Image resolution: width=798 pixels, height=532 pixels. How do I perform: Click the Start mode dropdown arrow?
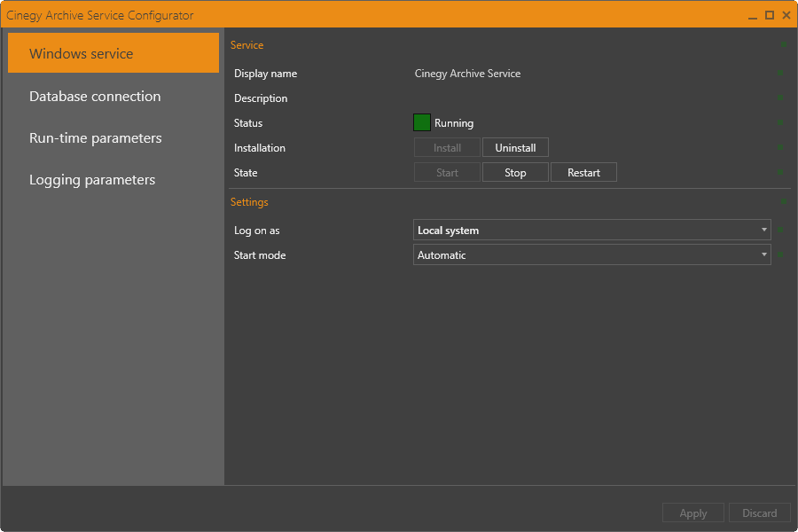coord(764,254)
